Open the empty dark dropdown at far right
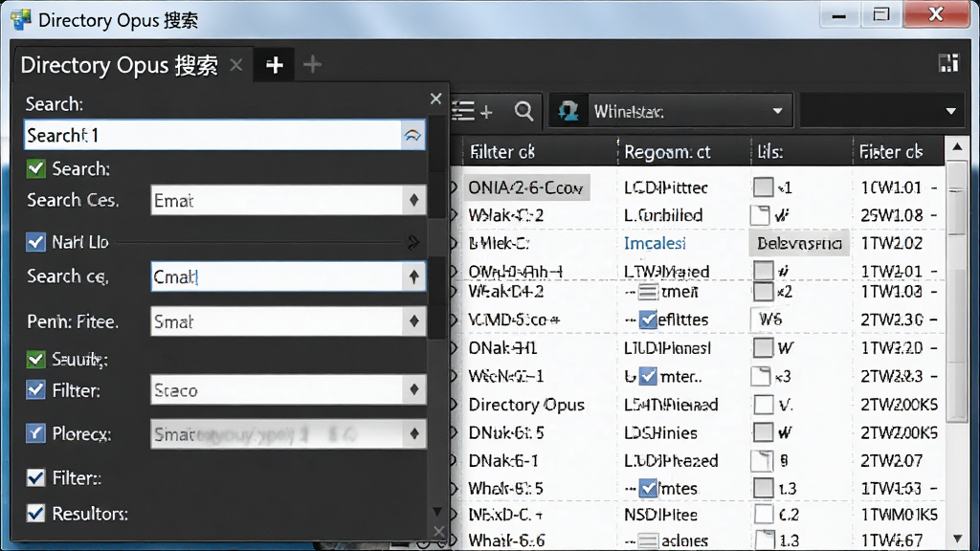Screen dimensions: 980x551 coord(881,111)
